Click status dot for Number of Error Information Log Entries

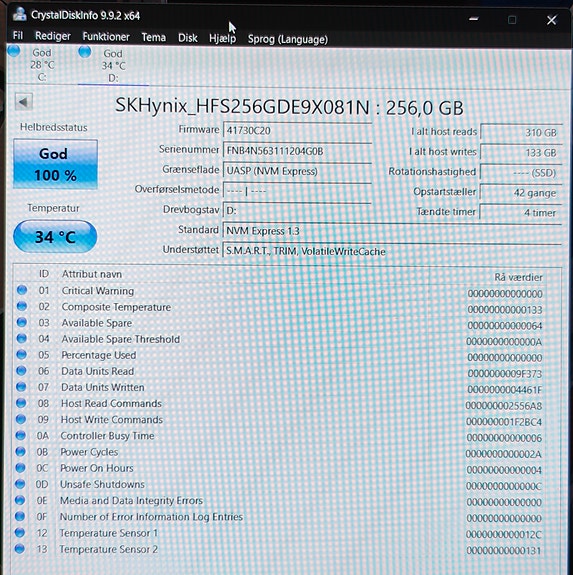(20, 516)
